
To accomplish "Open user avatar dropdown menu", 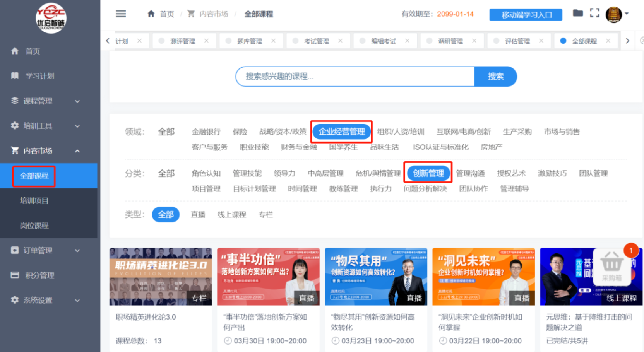I will 617,14.
